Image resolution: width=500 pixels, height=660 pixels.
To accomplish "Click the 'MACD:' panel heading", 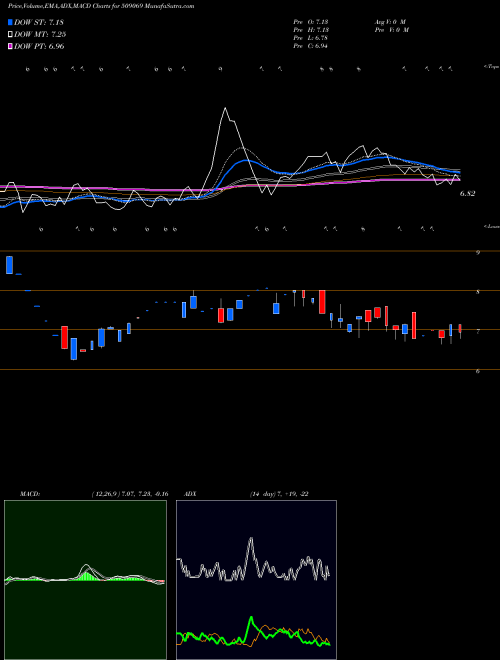I will (x=30, y=494).
